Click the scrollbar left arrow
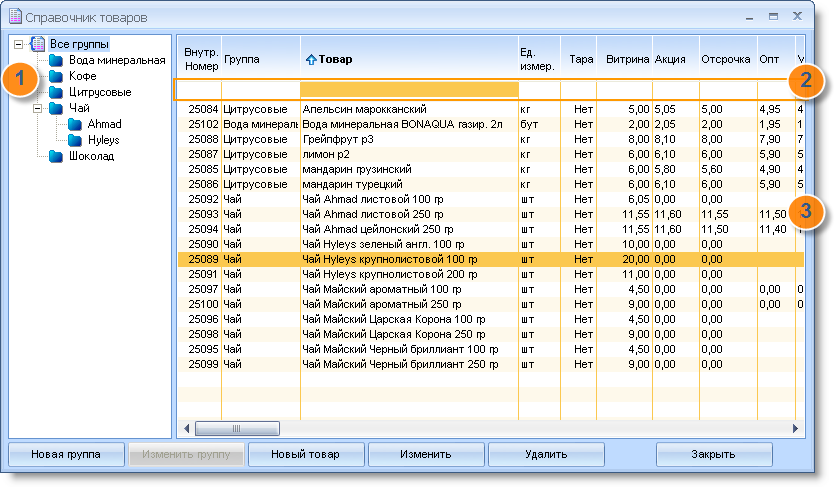Viewport: 835px width, 487px height. [x=186, y=428]
